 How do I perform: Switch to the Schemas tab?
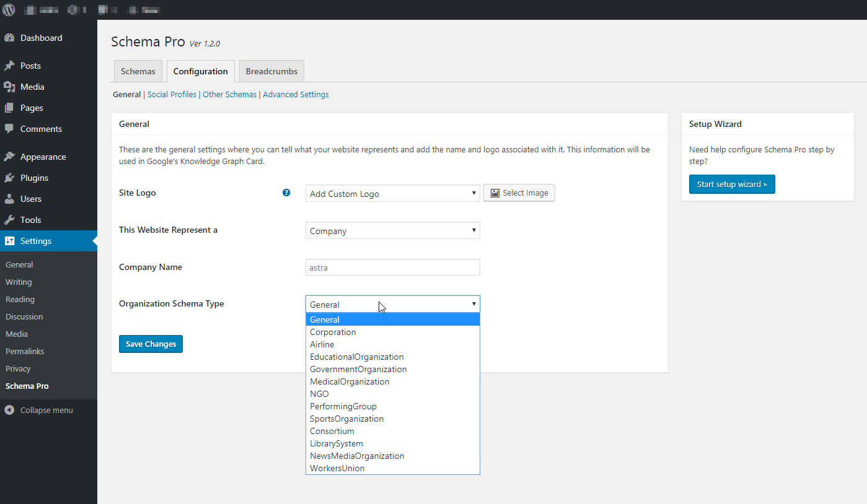click(138, 71)
